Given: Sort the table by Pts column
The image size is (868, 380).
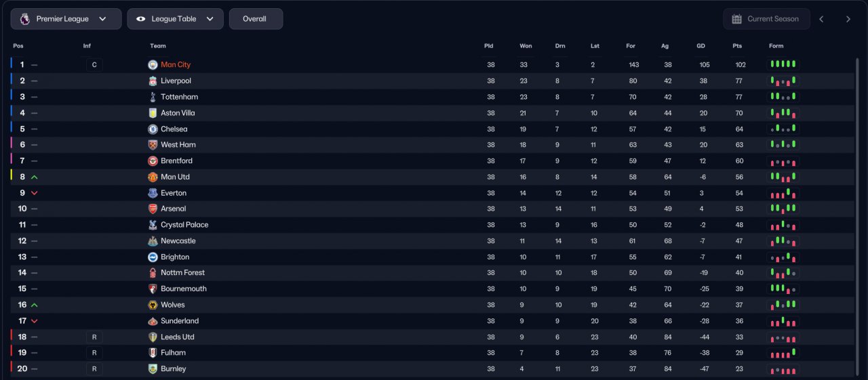Looking at the screenshot, I should 737,46.
